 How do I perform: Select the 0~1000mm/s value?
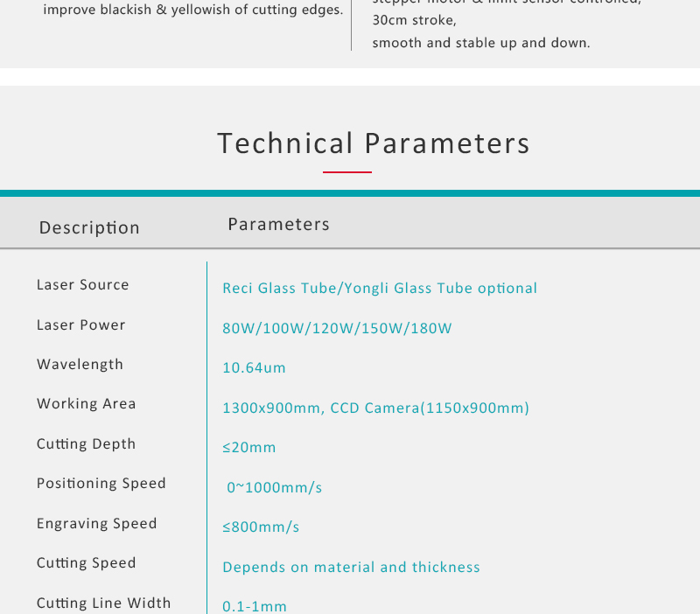274,487
